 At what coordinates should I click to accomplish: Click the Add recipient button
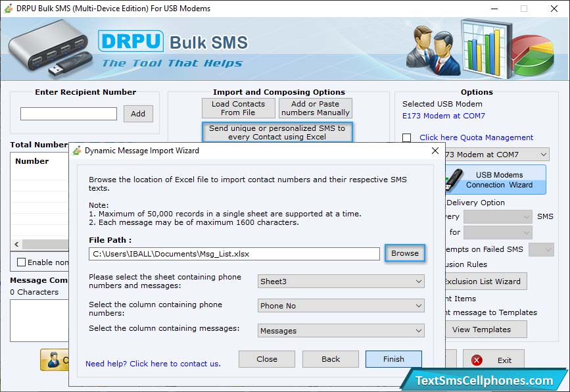tap(138, 113)
